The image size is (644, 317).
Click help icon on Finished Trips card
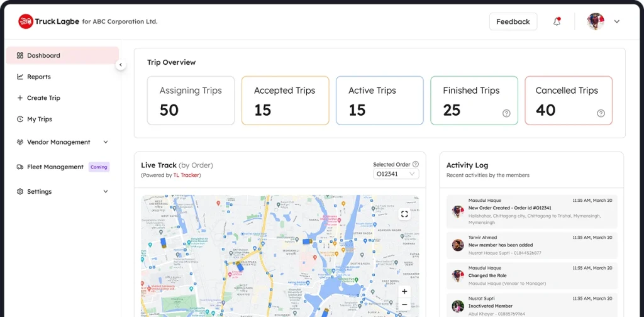[506, 113]
